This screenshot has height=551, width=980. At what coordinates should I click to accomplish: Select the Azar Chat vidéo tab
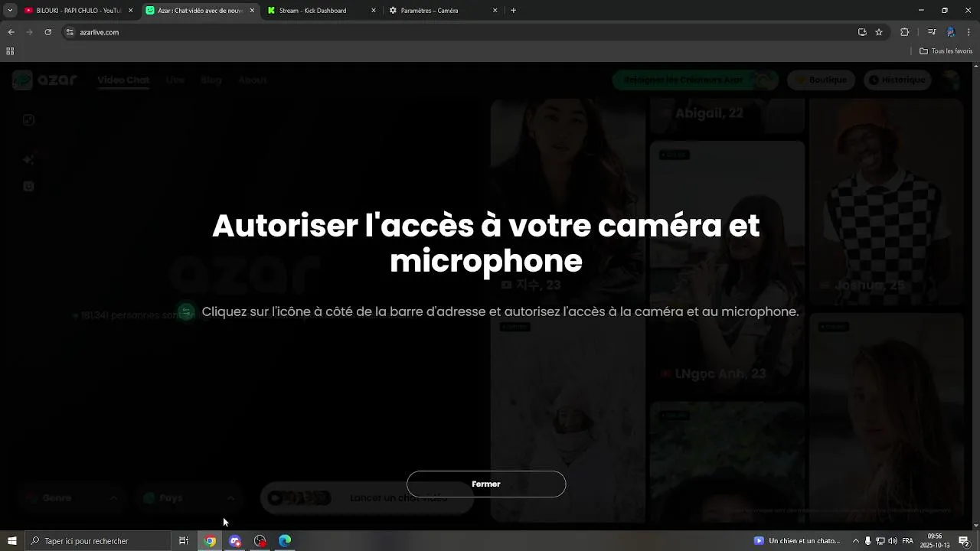point(201,11)
